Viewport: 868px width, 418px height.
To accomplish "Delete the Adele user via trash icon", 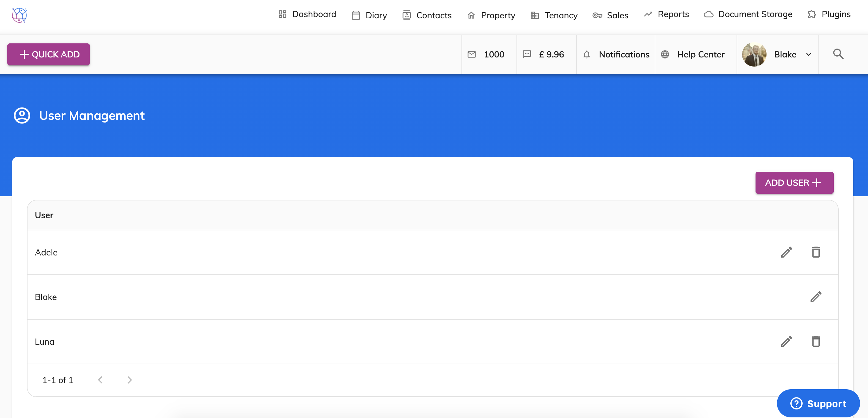I will (x=816, y=252).
